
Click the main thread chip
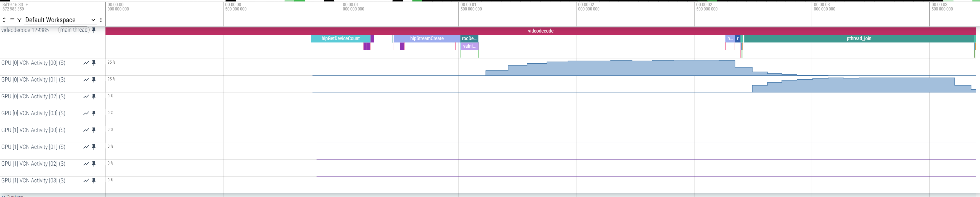(x=74, y=30)
